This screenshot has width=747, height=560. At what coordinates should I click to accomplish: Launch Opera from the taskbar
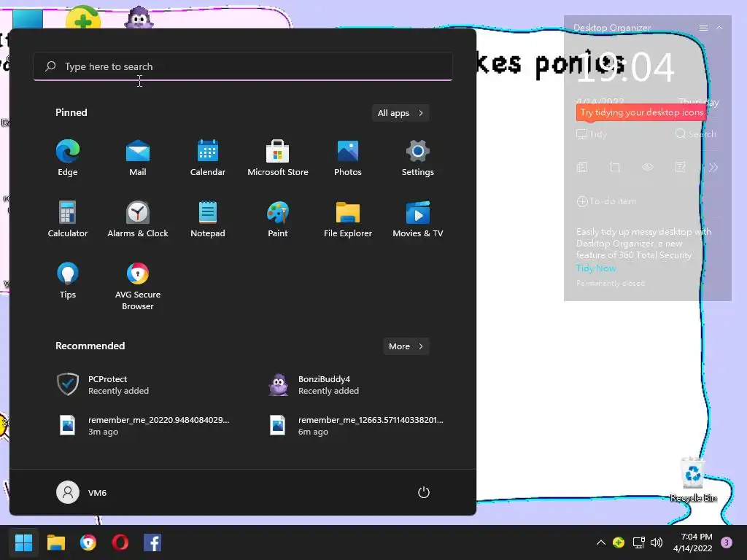point(120,542)
